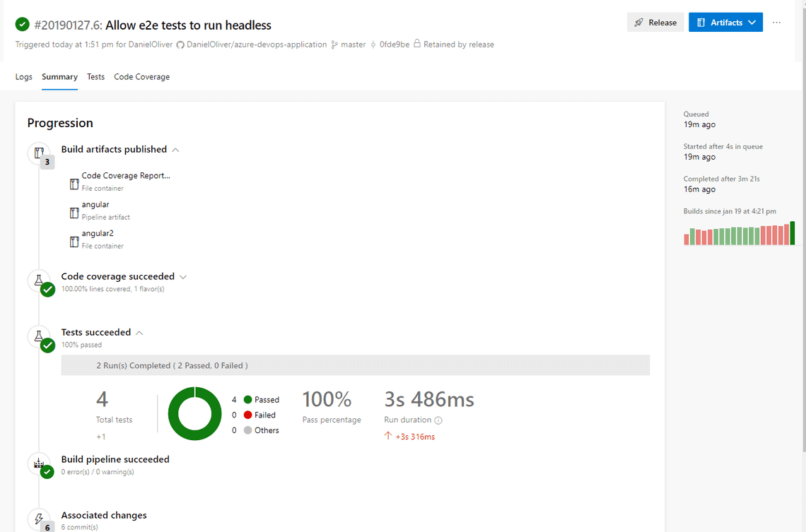806x532 pixels.
Task: Click the Build artifacts published stage icon
Action: 39,153
